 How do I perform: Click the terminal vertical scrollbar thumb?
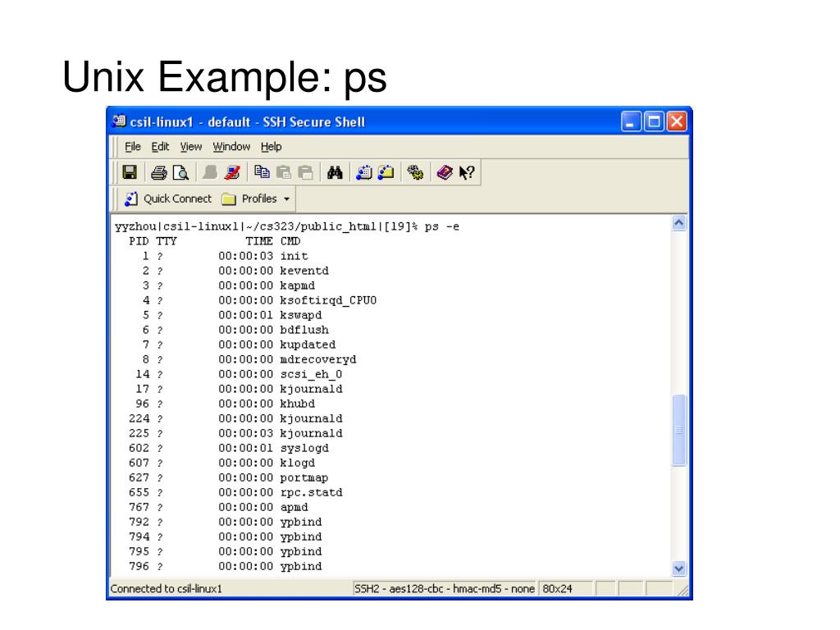(678, 430)
